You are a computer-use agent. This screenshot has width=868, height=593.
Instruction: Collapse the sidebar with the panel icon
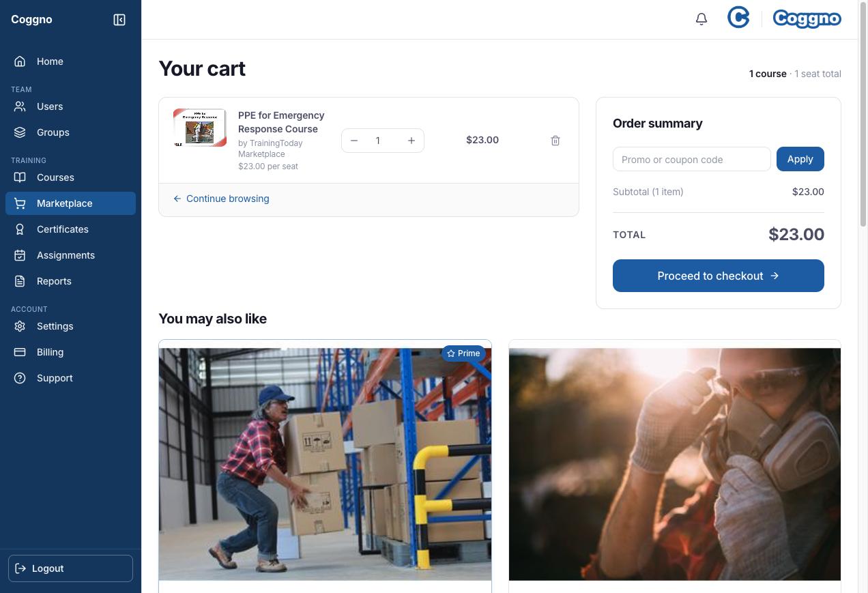tap(119, 20)
